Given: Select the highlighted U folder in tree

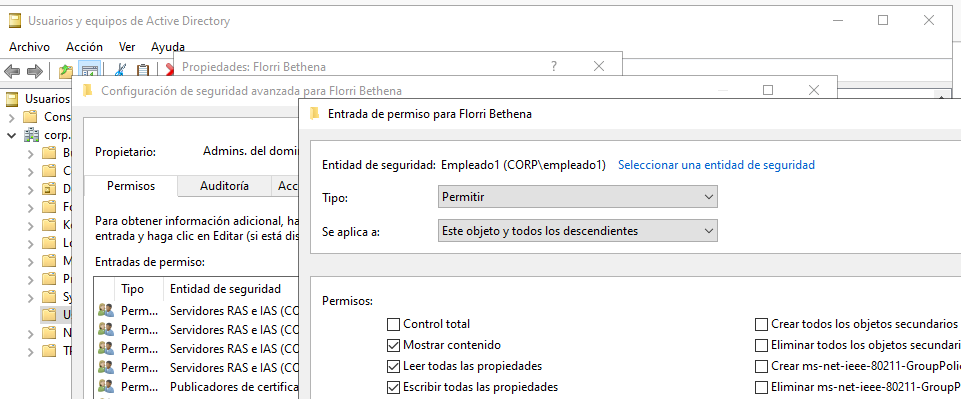Looking at the screenshot, I should [x=49, y=315].
